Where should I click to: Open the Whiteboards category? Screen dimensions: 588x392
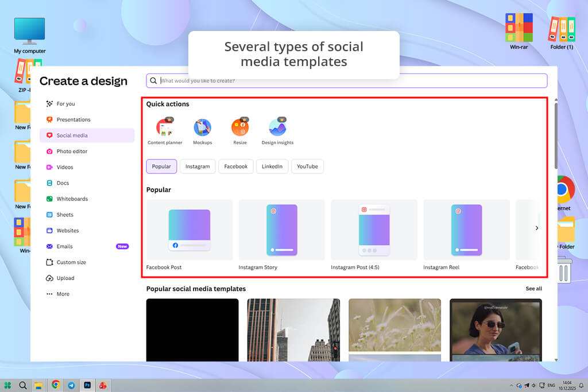pos(87,199)
